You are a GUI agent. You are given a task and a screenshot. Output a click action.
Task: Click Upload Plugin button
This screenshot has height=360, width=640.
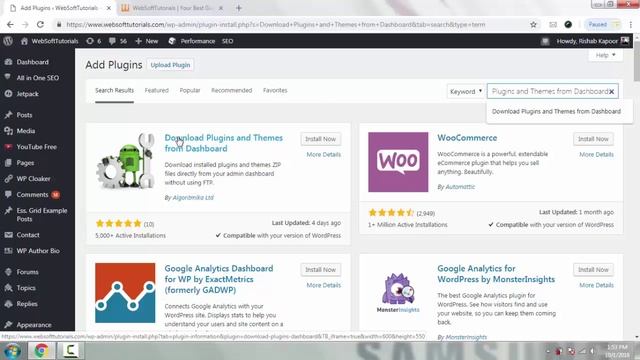click(170, 65)
